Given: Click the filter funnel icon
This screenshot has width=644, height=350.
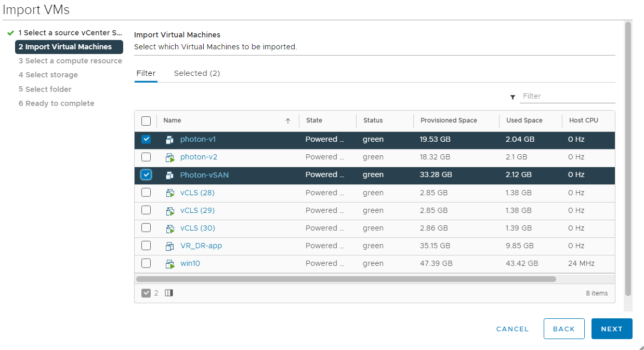Looking at the screenshot, I should click(x=512, y=97).
